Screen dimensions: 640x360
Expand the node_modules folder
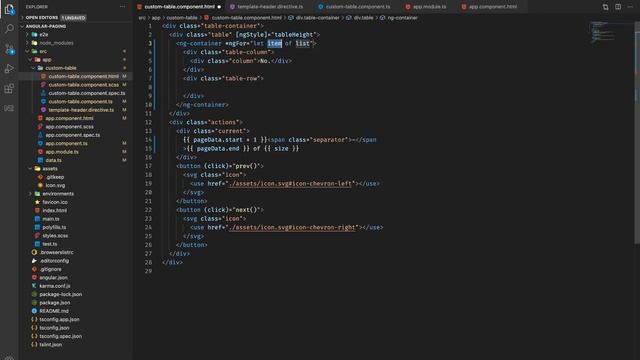point(56,43)
